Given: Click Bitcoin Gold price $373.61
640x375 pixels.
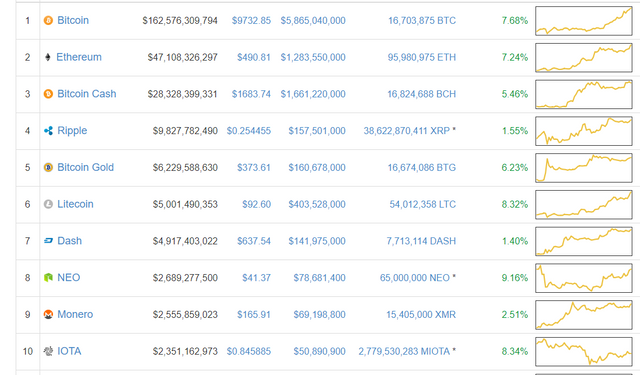Looking at the screenshot, I should (254, 167).
